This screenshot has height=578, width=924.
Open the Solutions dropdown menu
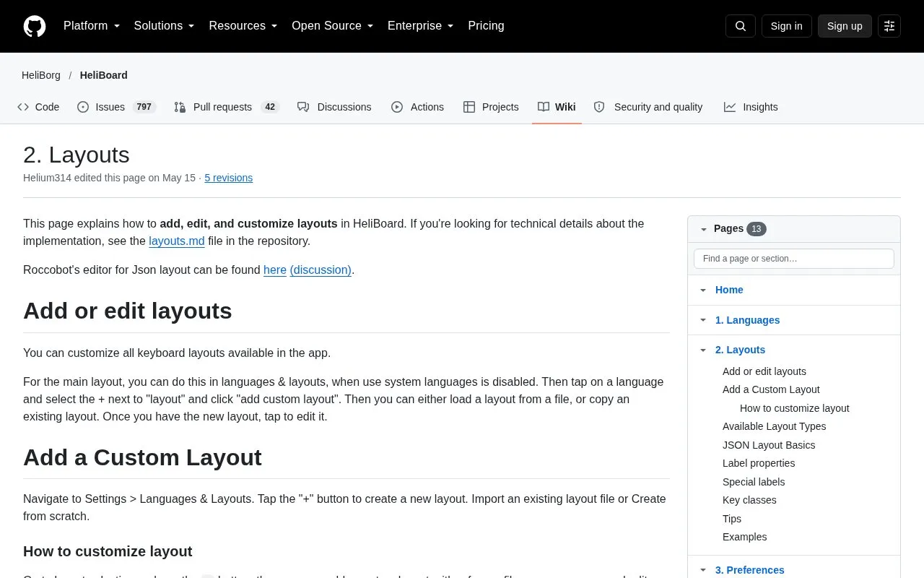click(x=165, y=26)
